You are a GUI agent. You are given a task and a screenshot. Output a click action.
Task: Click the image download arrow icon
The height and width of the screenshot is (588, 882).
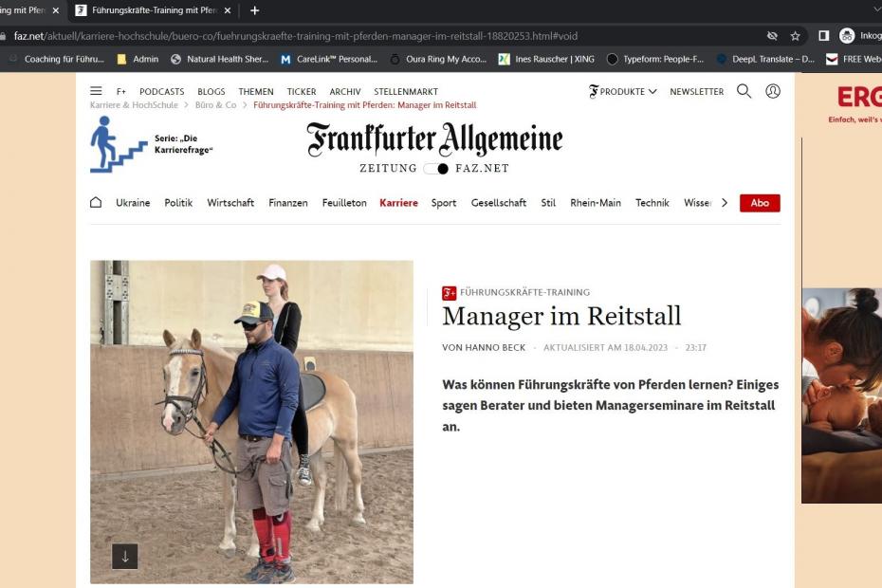point(125,557)
